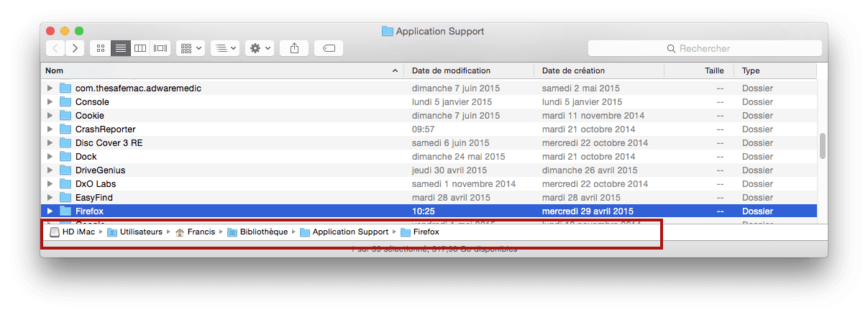Switch to icon view

click(101, 48)
